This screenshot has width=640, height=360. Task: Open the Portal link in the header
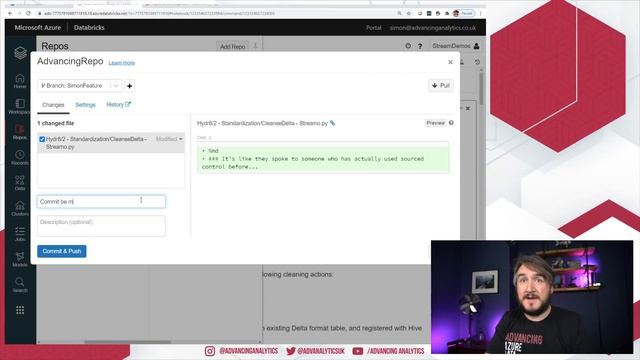(x=373, y=28)
